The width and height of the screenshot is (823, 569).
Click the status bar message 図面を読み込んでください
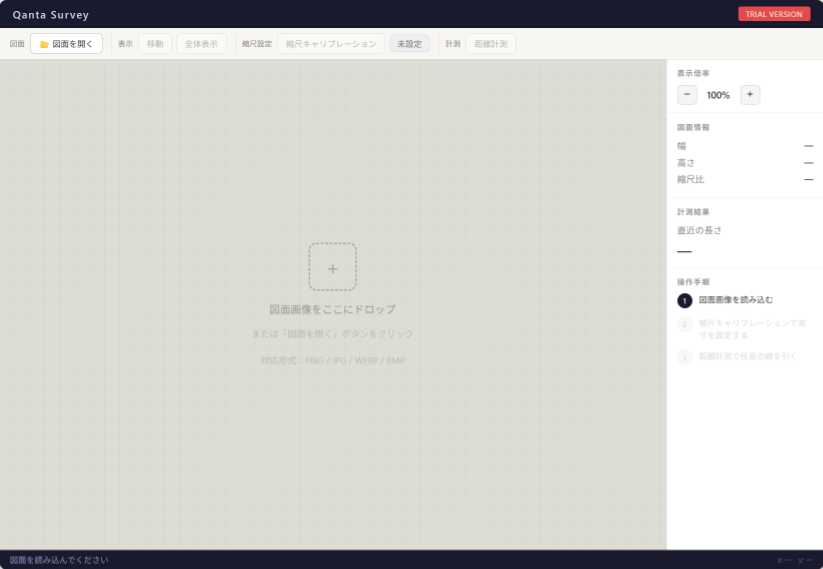pos(59,560)
